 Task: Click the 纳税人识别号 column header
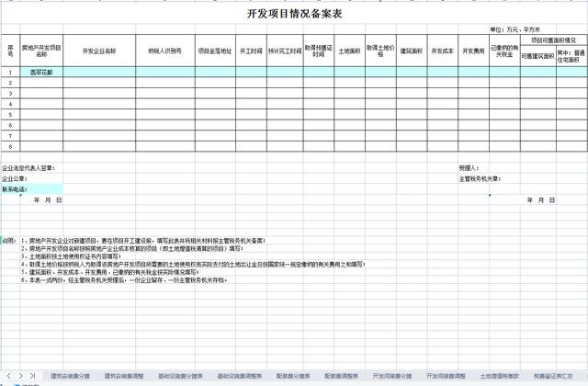165,51
